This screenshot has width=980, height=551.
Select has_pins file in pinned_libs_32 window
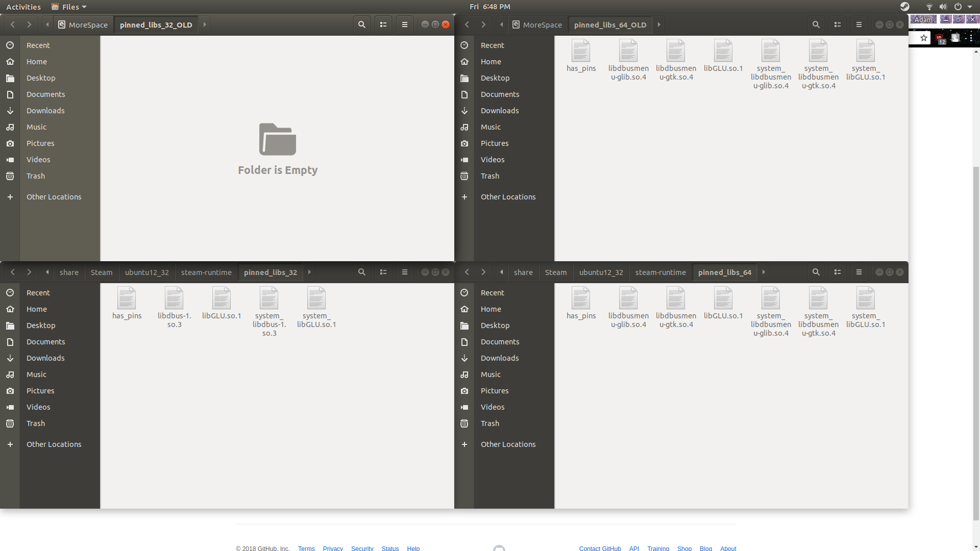point(127,304)
